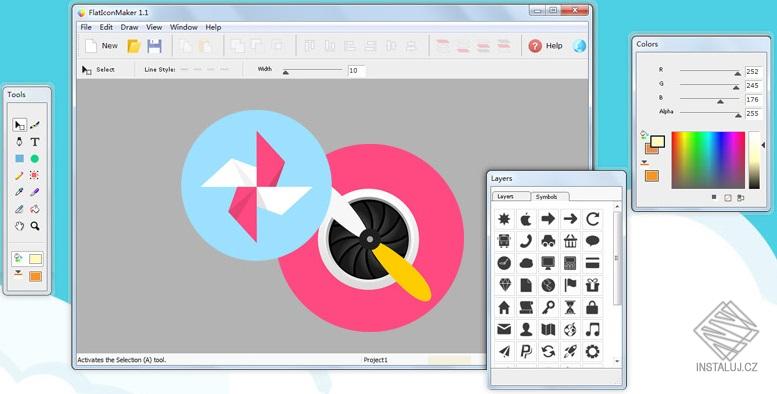Open the Help menu in menu bar

213,27
